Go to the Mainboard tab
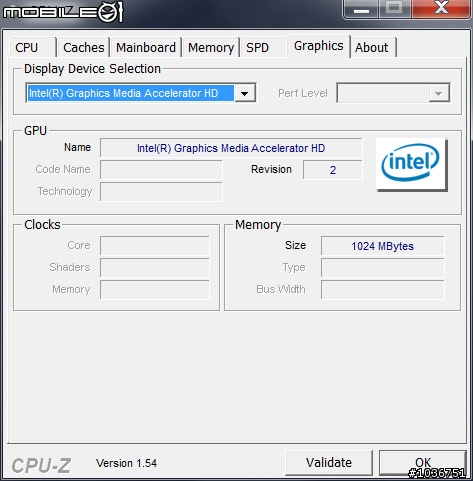The height and width of the screenshot is (481, 473). (x=146, y=47)
